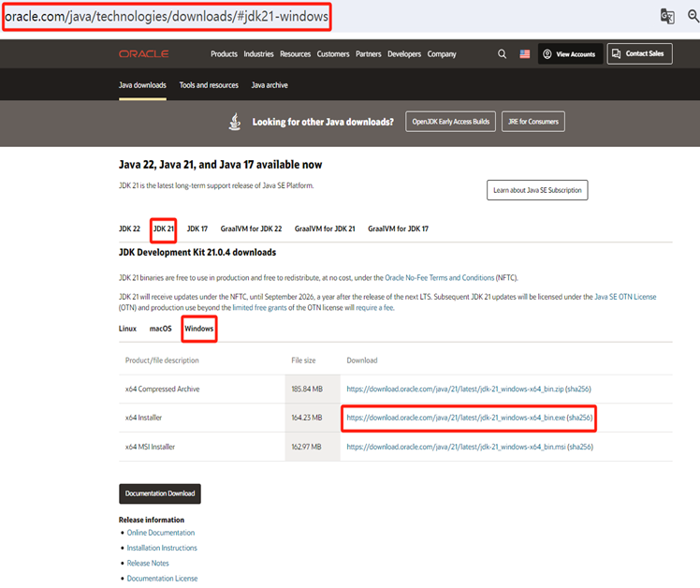Viewport: 700px width, 588px height.
Task: Click OpenJDK Early Access Builds button
Action: click(x=450, y=122)
